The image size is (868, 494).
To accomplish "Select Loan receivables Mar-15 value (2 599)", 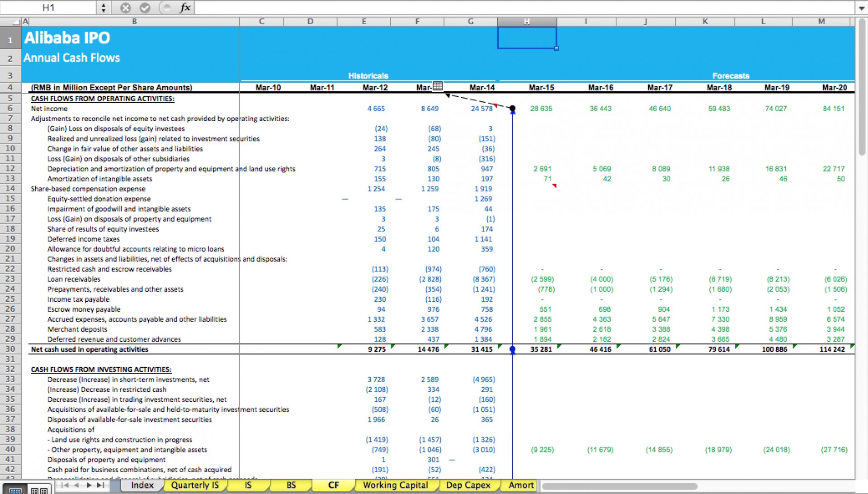I will point(542,279).
